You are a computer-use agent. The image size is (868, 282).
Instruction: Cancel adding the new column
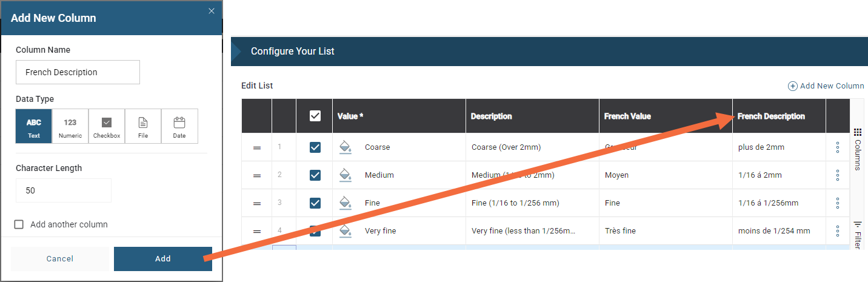click(x=60, y=259)
